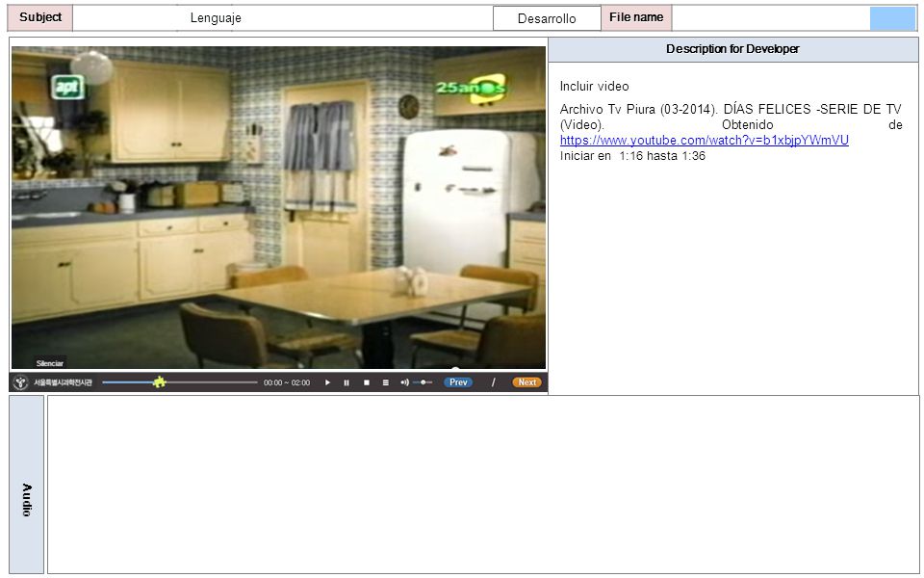The width and height of the screenshot is (924, 578).
Task: Click the puzzle-piece progress marker
Action: pos(159,382)
